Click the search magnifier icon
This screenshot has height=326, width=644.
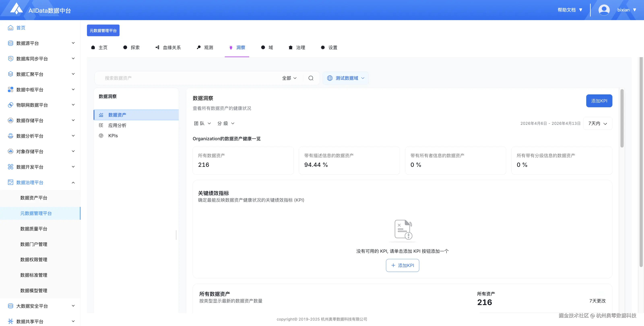[x=311, y=78]
